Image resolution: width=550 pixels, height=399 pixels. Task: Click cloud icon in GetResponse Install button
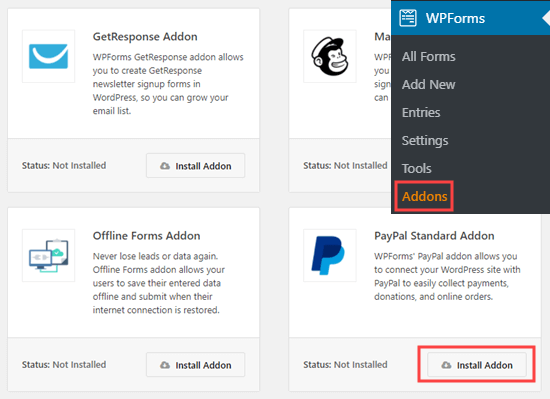tap(165, 166)
